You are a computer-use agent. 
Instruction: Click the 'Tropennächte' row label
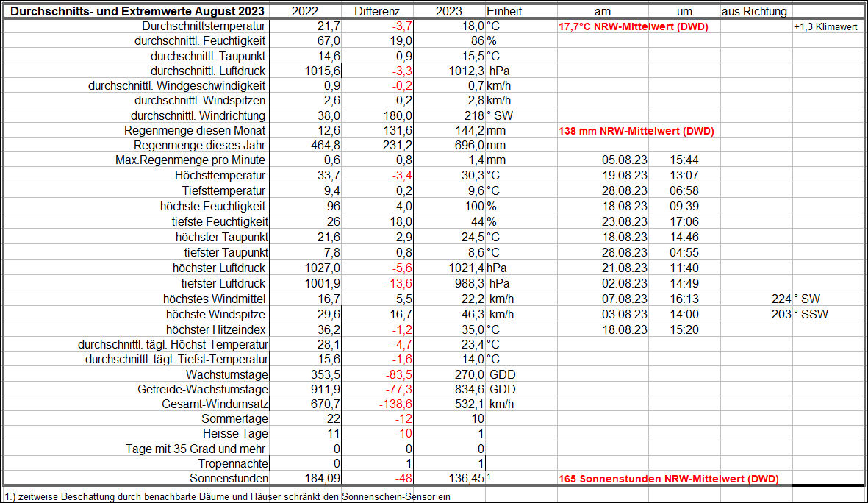tap(233, 464)
